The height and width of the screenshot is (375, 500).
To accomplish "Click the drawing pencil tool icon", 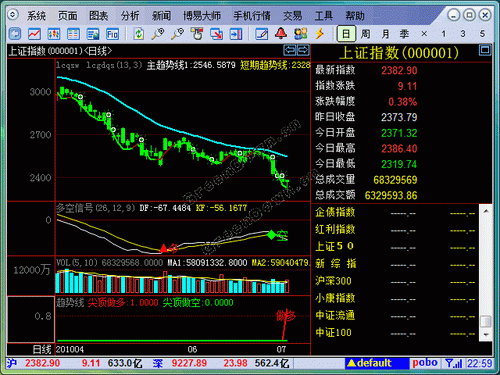I will [261, 34].
